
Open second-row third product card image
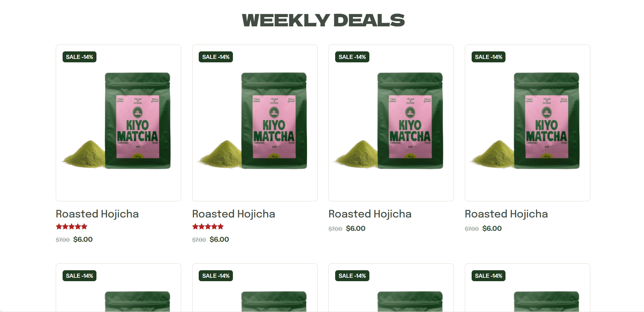click(x=391, y=288)
